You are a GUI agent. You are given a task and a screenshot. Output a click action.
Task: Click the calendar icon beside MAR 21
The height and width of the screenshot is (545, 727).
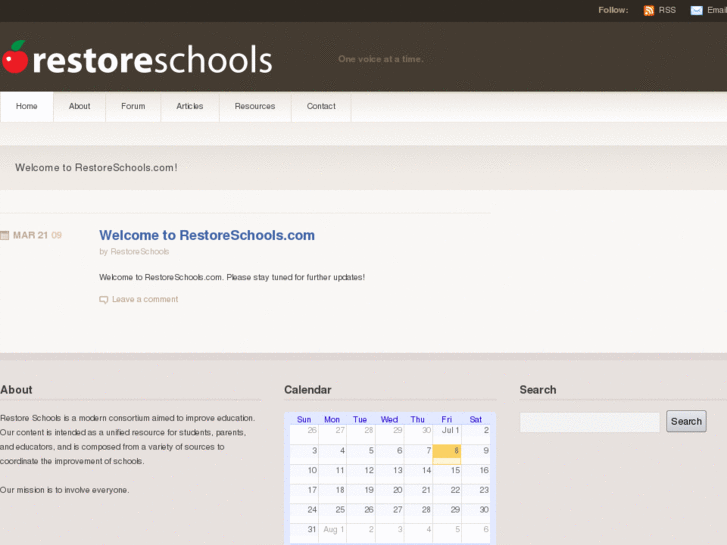pyautogui.click(x=5, y=235)
